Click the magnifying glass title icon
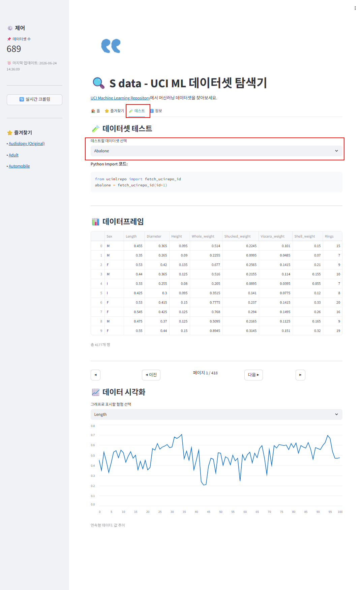364x590 pixels. point(98,83)
